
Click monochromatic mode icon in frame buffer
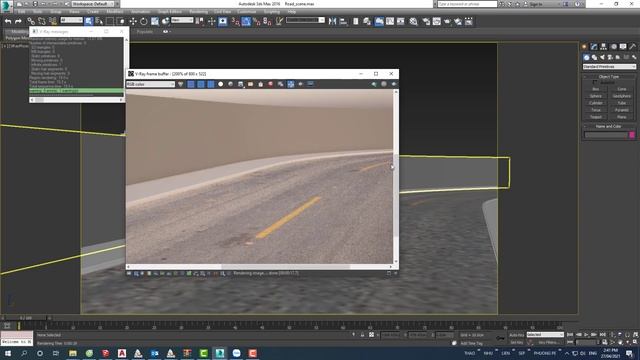click(x=231, y=84)
